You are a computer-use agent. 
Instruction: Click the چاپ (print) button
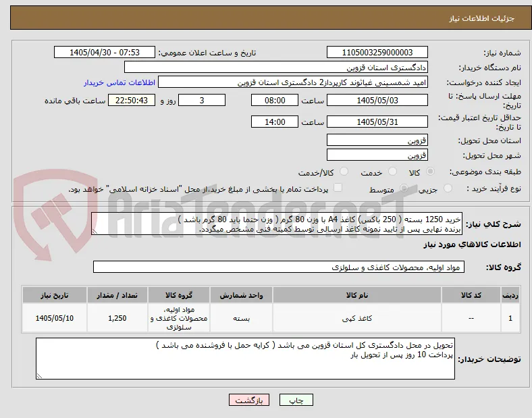tap(296, 400)
